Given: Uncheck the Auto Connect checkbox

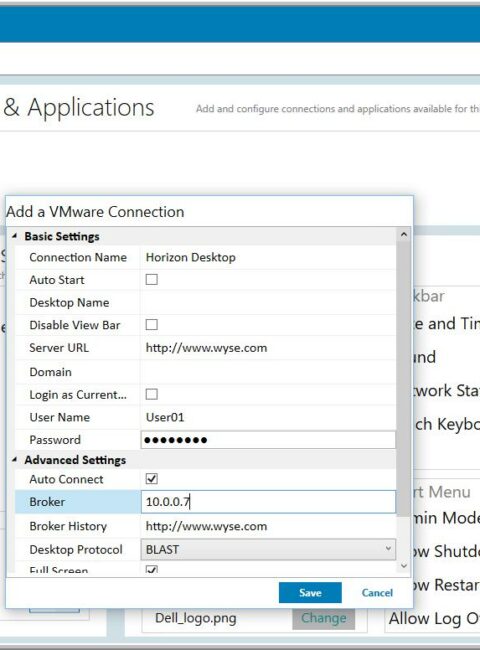Looking at the screenshot, I should [152, 479].
